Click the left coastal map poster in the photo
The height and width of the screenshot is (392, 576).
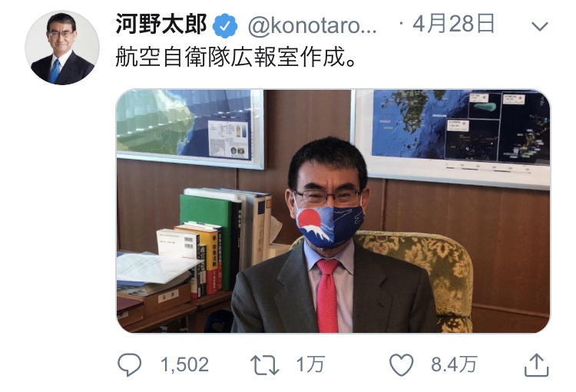pyautogui.click(x=190, y=128)
